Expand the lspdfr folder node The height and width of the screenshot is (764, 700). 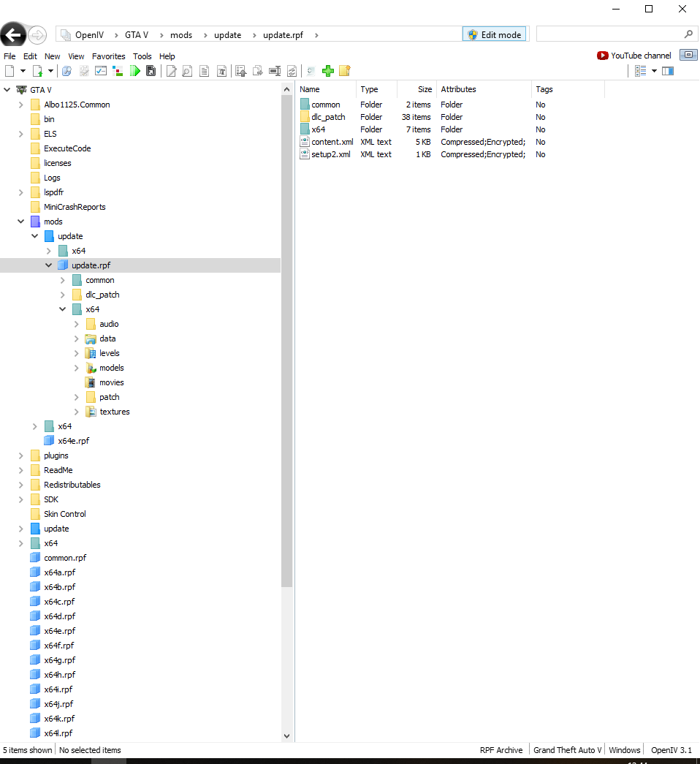[x=20, y=192]
